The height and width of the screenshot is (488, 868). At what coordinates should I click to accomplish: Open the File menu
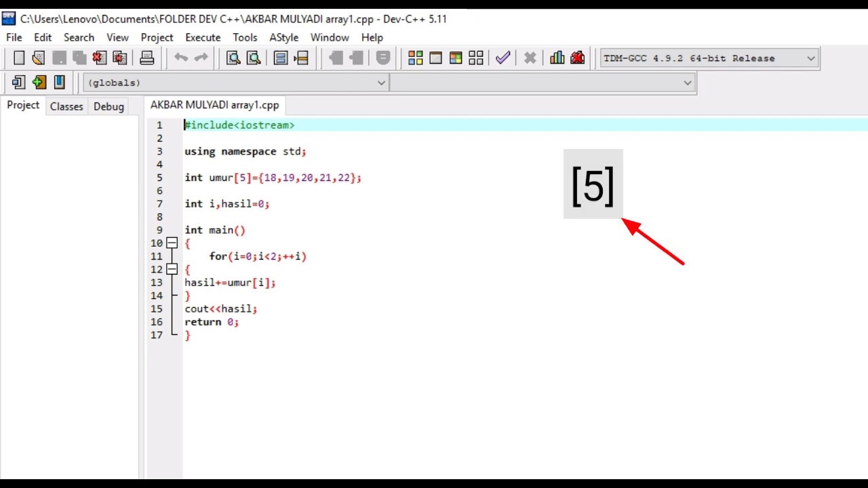click(14, 37)
